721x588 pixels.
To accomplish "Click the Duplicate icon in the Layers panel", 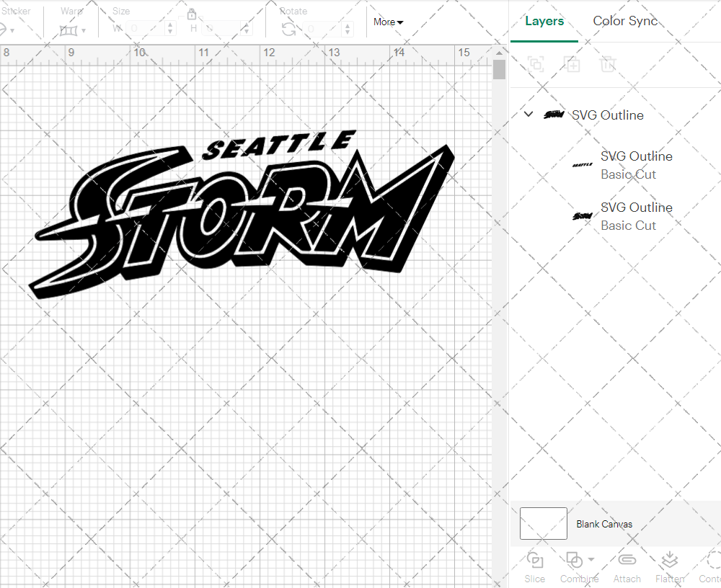I will click(572, 64).
